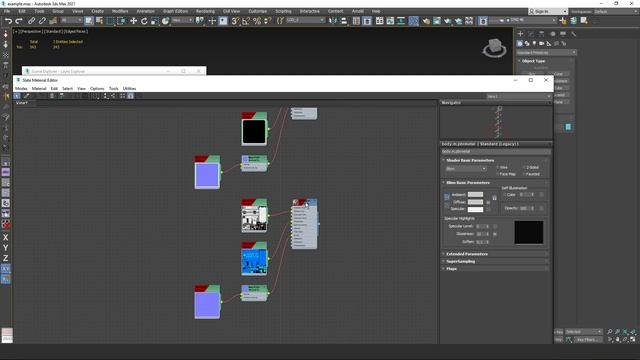Click the Diffuse map button

pyautogui.click(x=488, y=202)
